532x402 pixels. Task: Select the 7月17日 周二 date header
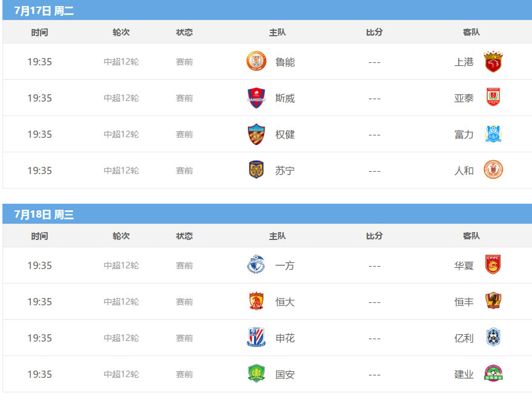point(44,10)
